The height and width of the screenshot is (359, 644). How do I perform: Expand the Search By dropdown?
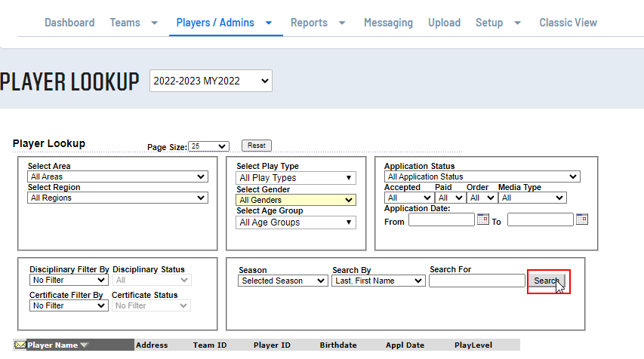[378, 281]
